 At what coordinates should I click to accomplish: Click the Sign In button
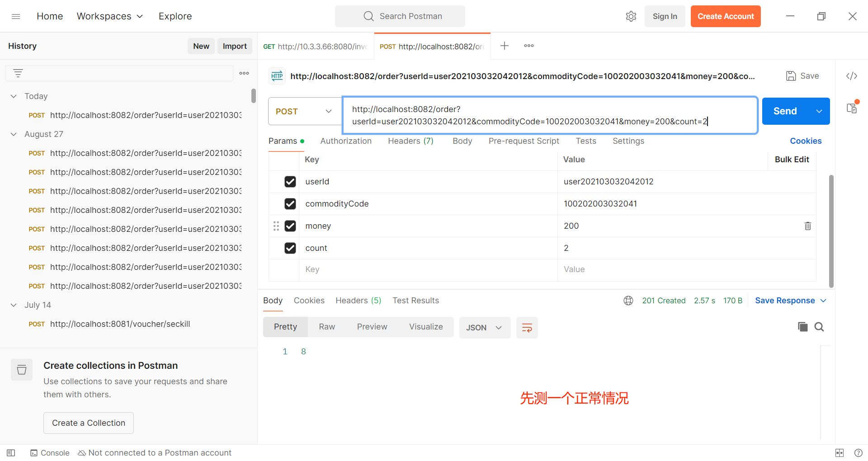(x=665, y=16)
